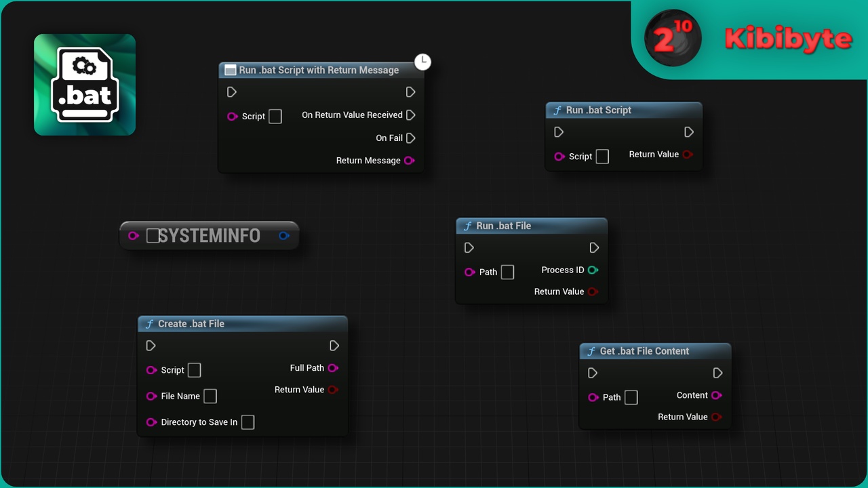Click the .bat file plugin icon

(x=85, y=85)
